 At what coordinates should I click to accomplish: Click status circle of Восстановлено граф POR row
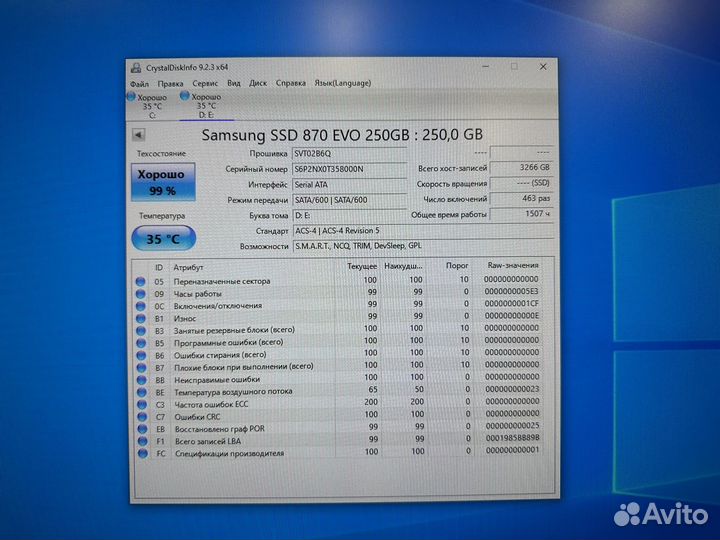pos(142,429)
